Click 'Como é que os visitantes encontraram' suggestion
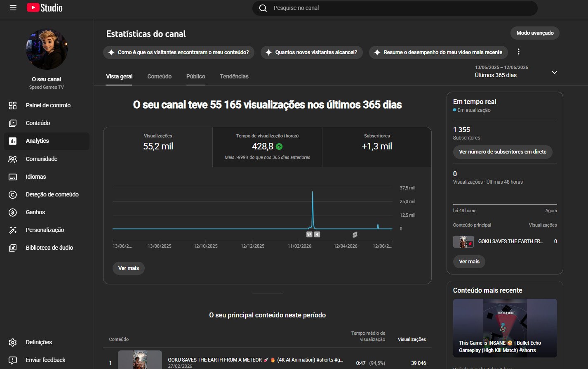Image resolution: width=588 pixels, height=369 pixels. (x=179, y=52)
